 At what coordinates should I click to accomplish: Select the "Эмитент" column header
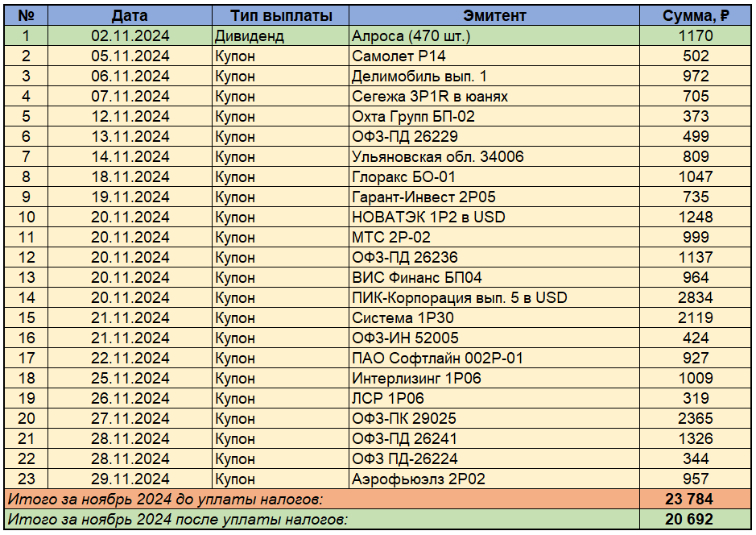(x=494, y=15)
